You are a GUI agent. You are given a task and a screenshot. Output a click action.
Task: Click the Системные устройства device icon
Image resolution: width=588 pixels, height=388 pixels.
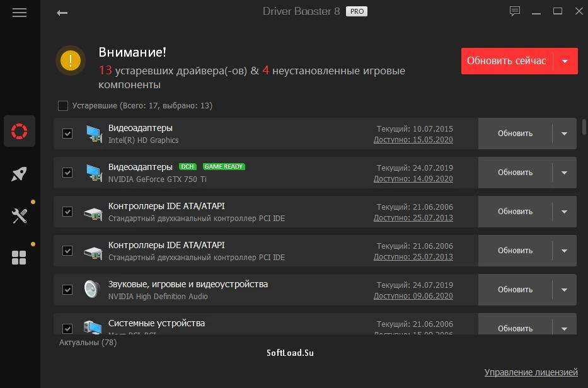pos(92,327)
